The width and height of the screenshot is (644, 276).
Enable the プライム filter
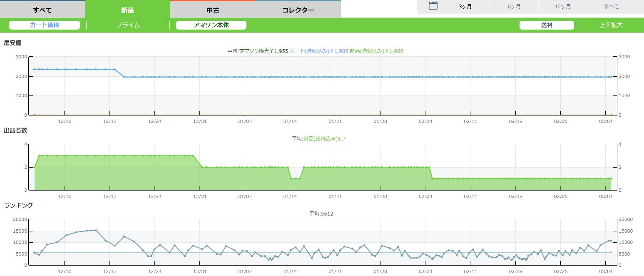(128, 25)
